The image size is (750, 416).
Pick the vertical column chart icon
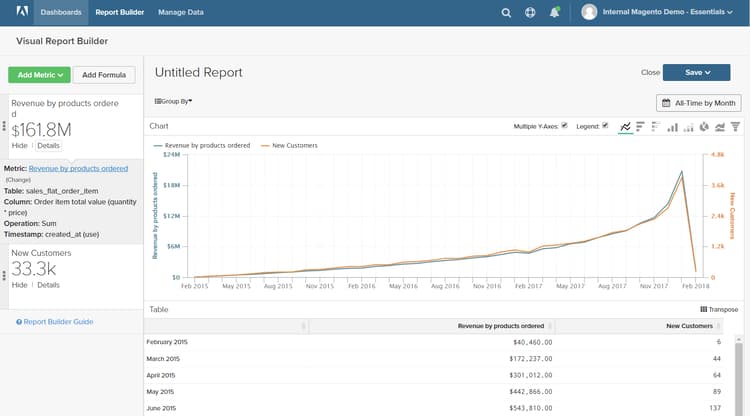click(x=672, y=127)
